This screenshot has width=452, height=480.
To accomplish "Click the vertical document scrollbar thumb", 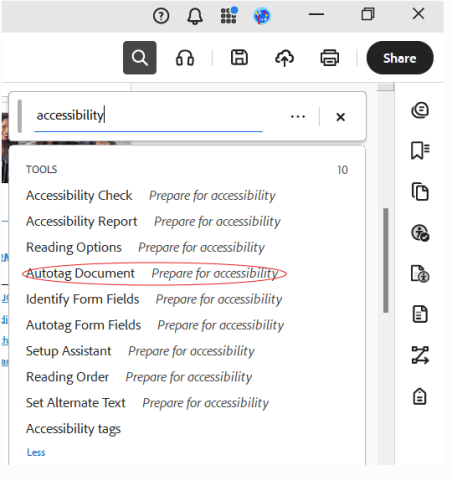I will [386, 260].
